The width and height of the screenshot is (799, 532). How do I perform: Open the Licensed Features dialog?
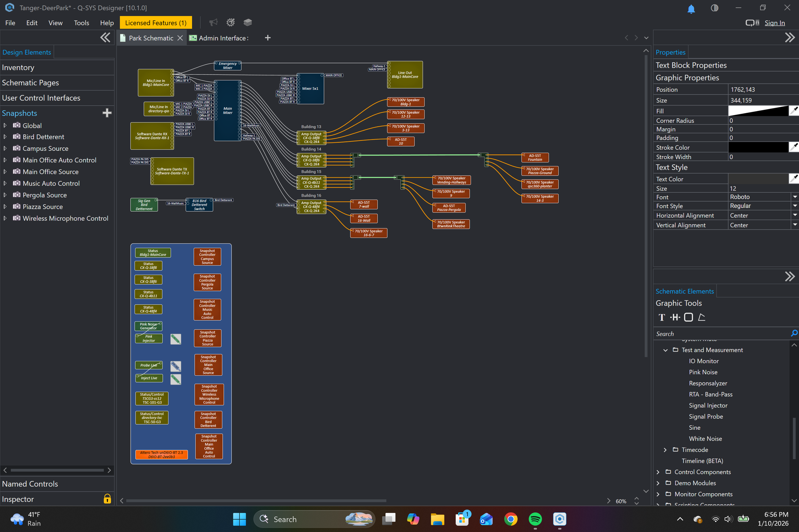[156, 22]
